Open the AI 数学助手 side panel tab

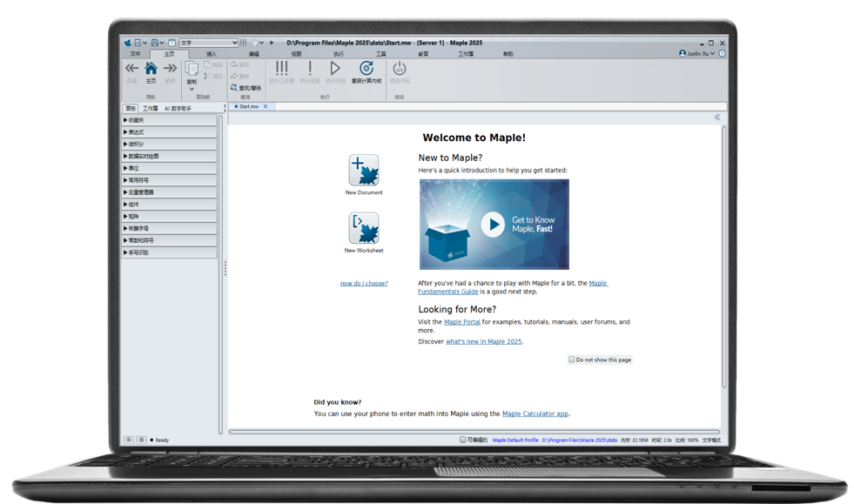click(x=178, y=109)
